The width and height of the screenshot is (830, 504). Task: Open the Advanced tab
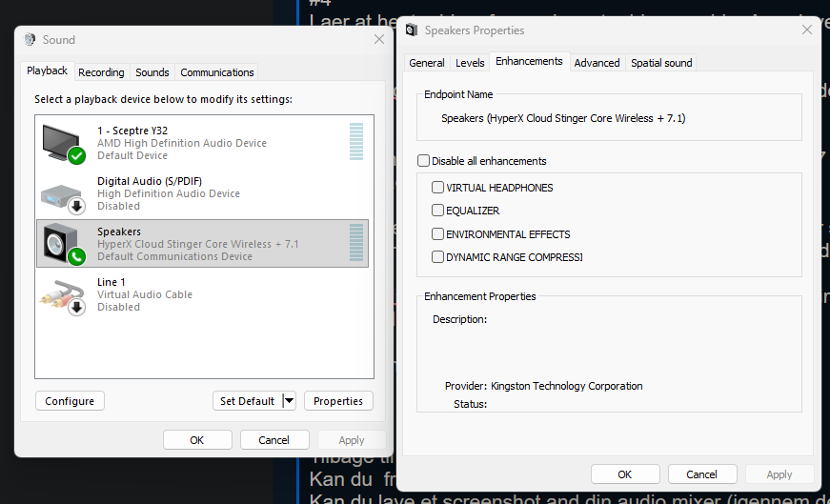pyautogui.click(x=597, y=63)
